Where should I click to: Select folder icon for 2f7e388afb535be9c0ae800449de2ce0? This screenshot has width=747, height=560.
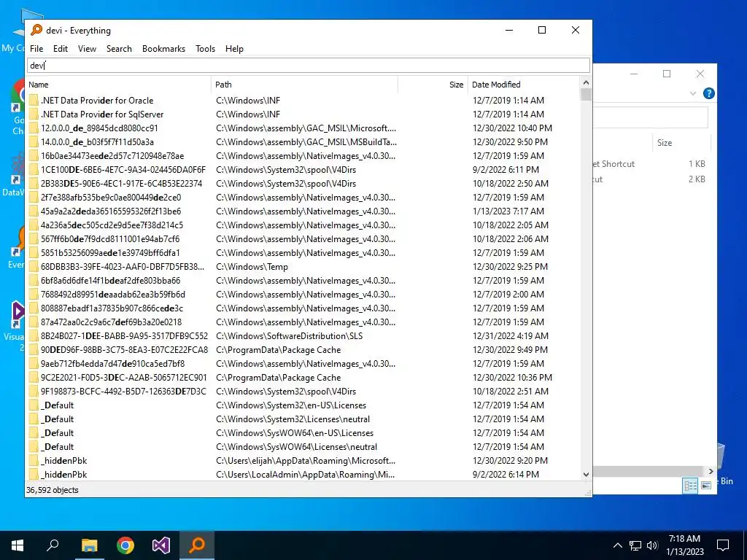(x=34, y=197)
